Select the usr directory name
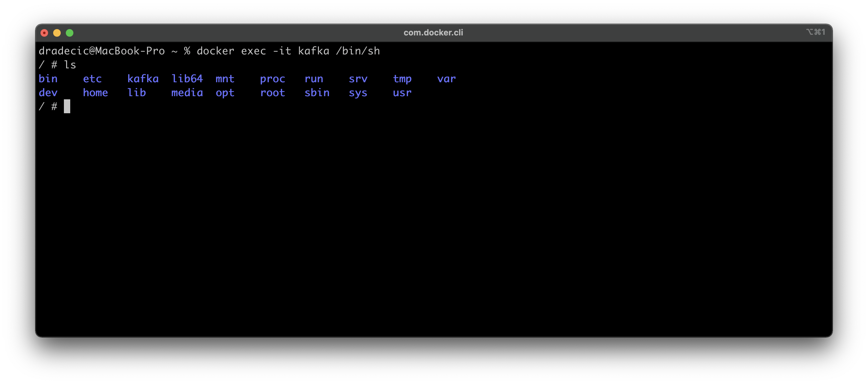 pos(402,93)
